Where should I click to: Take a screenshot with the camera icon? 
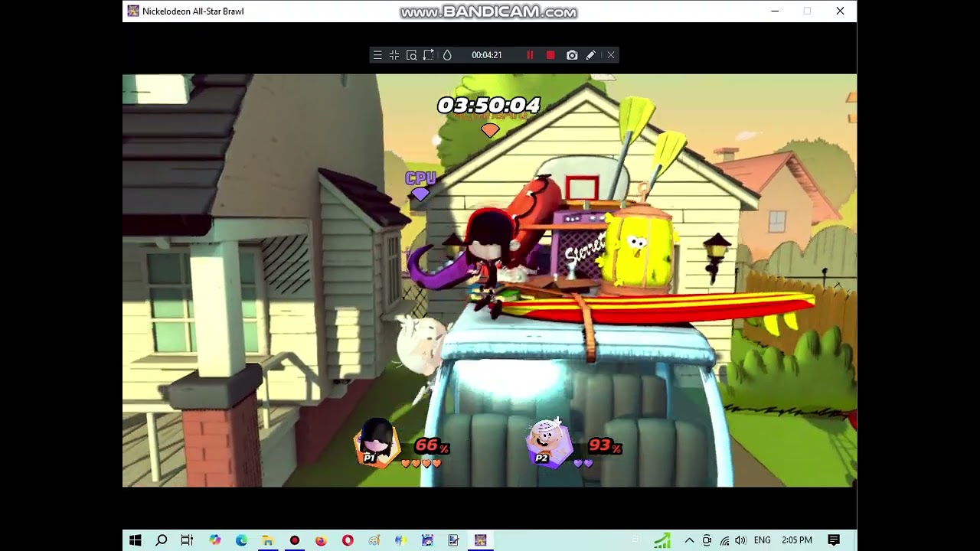[x=572, y=55]
